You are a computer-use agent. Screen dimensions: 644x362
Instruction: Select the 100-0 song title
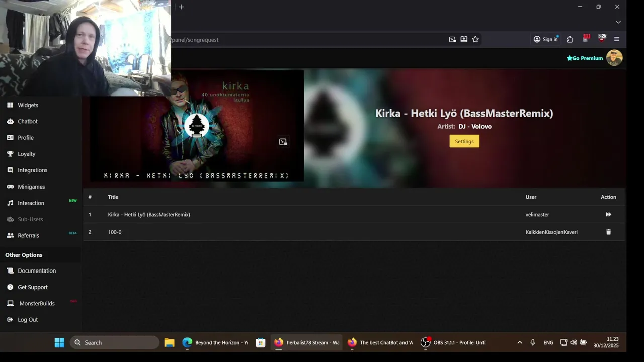pos(115,232)
